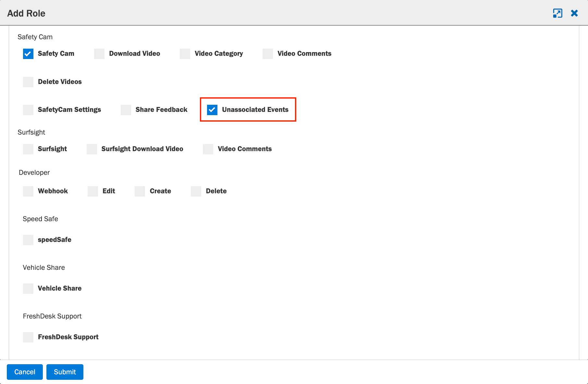Check the Share Feedback option
The image size is (588, 384).
coord(126,110)
